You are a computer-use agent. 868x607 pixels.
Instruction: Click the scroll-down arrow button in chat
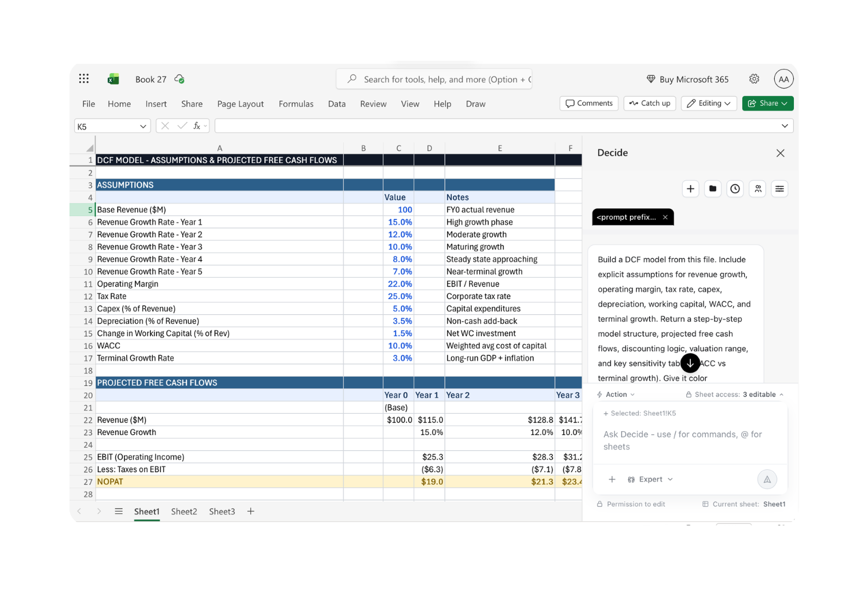tap(690, 363)
